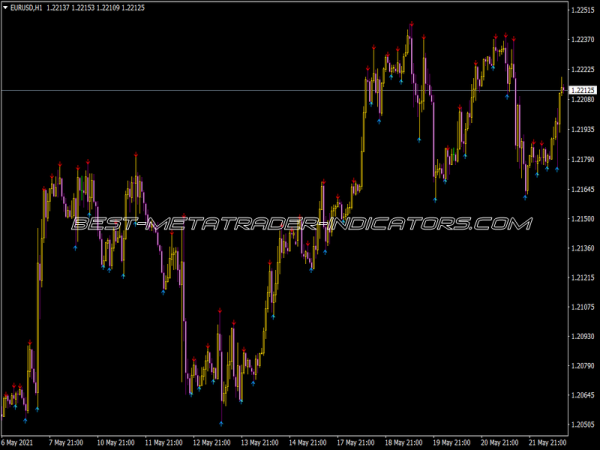Click the 1.22370 level on price axis
Image resolution: width=600 pixels, height=450 pixels.
click(582, 40)
